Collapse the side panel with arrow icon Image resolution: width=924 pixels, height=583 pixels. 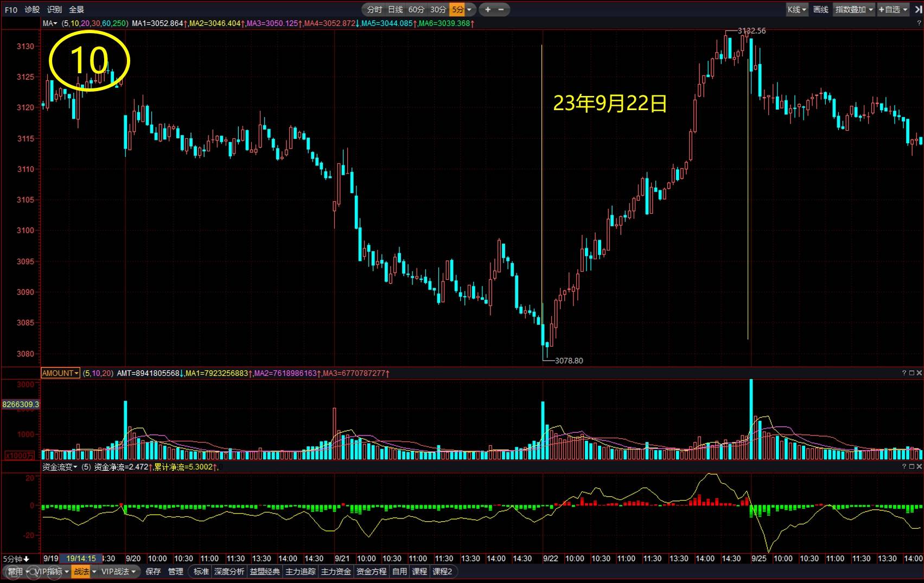coord(918,10)
